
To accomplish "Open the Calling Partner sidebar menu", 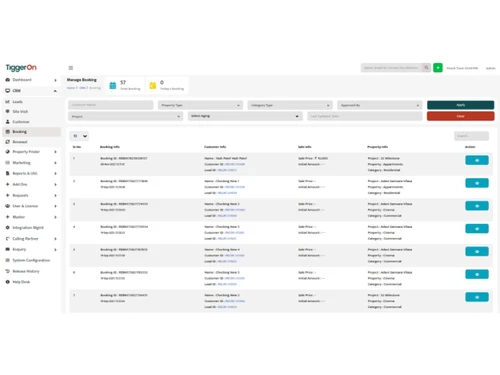I will pos(32,239).
